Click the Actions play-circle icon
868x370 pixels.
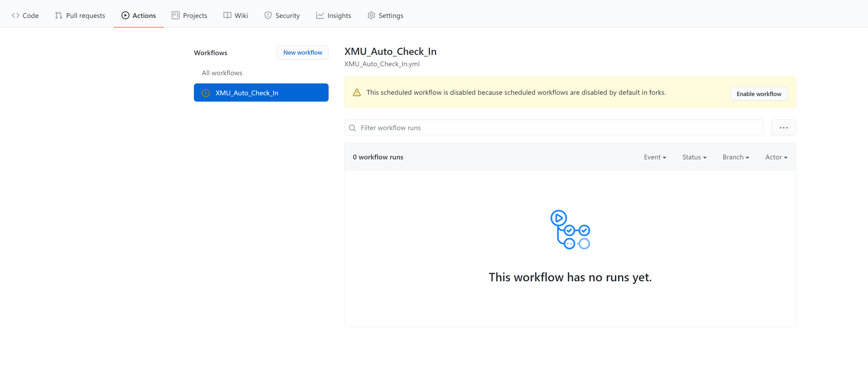pos(125,16)
